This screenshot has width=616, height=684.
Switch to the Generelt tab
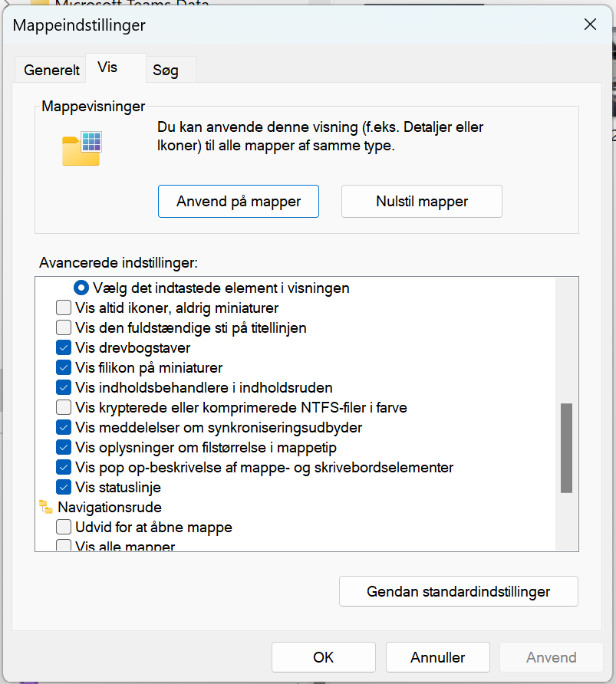[x=51, y=70]
